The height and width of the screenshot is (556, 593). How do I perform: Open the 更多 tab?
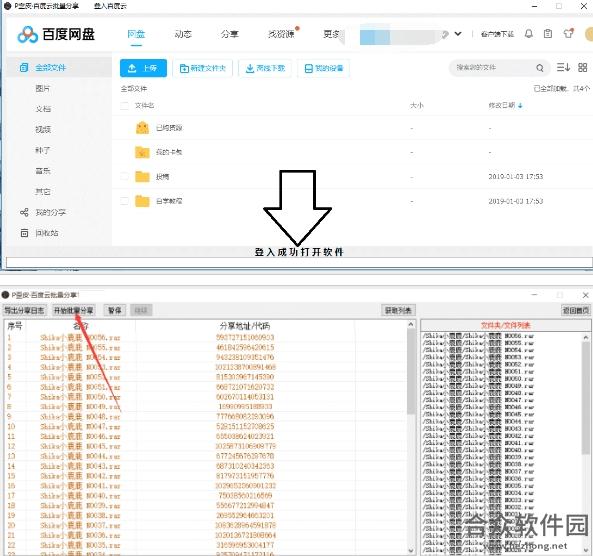pos(332,34)
